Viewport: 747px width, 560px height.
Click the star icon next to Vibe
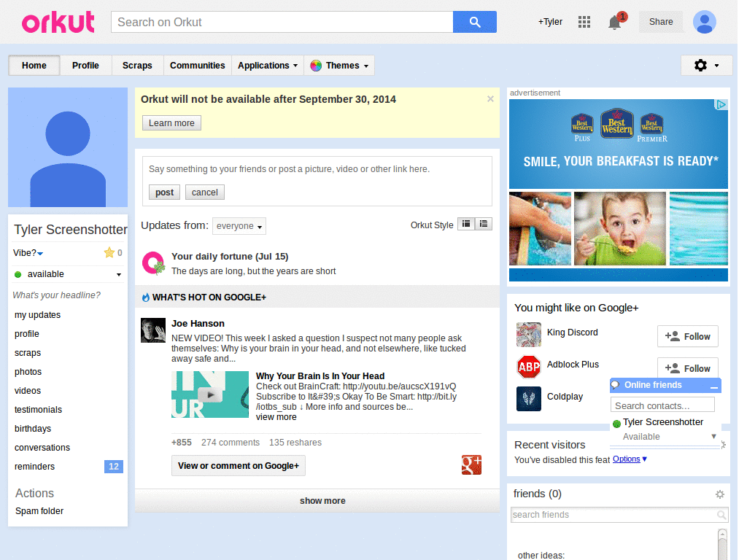point(109,252)
